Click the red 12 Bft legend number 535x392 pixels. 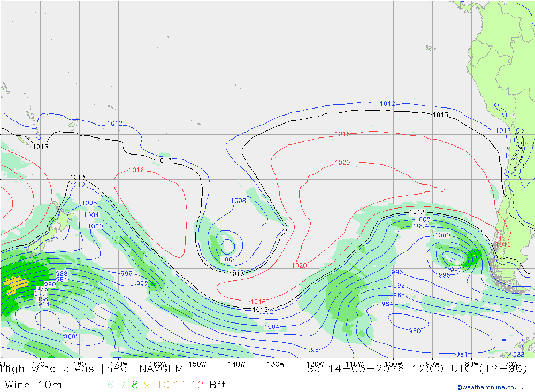(197, 385)
